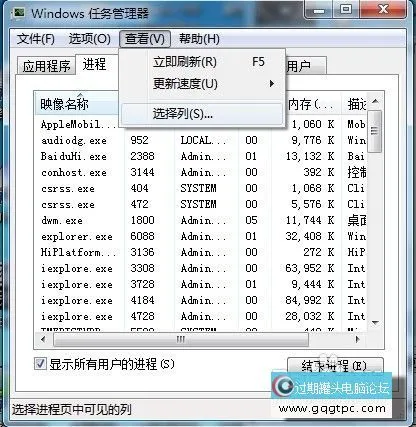Viewport: 416px width, 427px height.
Task: Toggle 显示所有用户的进程 checkbox
Action: pyautogui.click(x=40, y=363)
